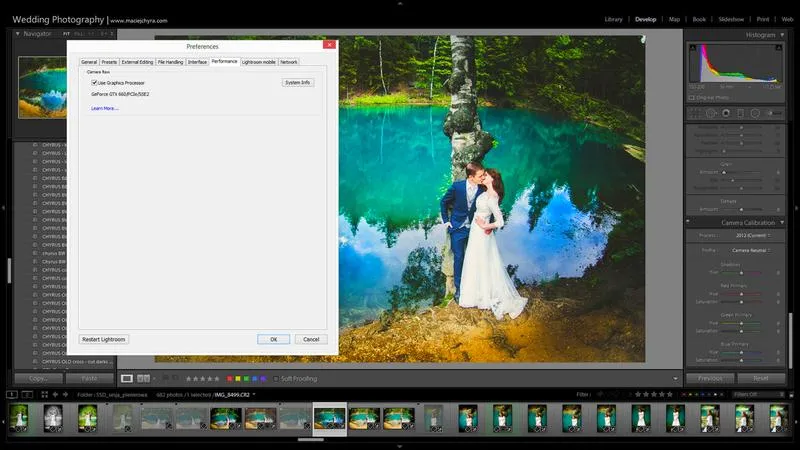
Task: Adjust the Red Primary Hue slider
Action: click(x=741, y=294)
